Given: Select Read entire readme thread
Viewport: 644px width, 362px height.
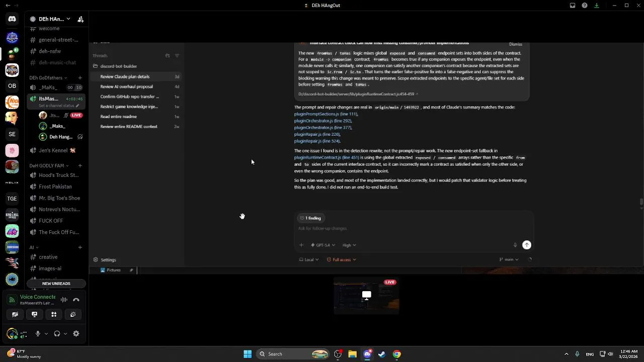Looking at the screenshot, I should coord(136,117).
